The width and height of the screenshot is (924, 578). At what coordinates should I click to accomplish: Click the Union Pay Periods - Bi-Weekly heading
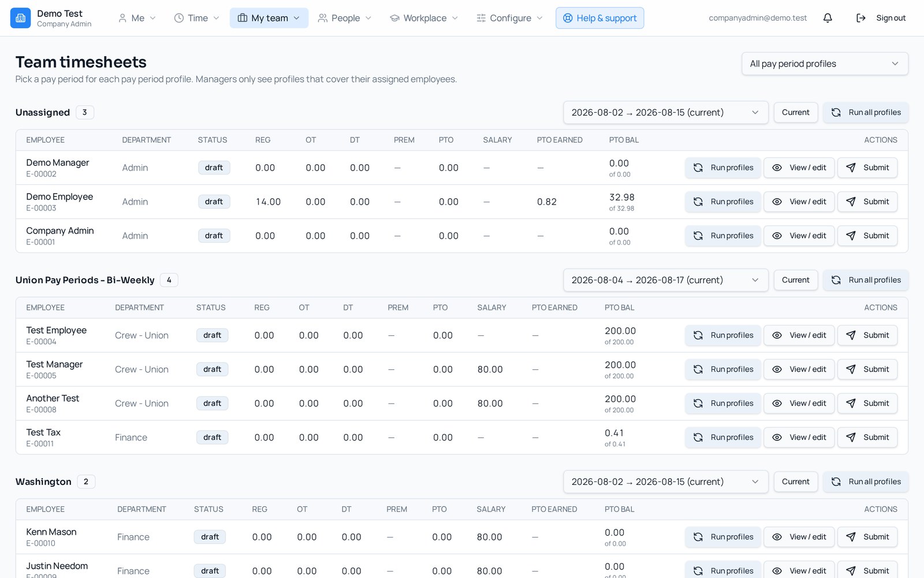point(85,280)
